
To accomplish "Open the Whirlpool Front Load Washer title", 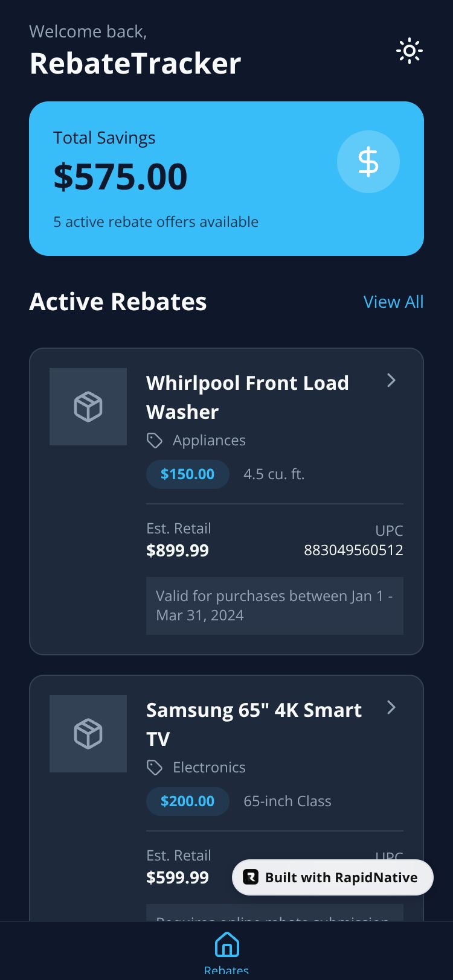I will pos(248,397).
